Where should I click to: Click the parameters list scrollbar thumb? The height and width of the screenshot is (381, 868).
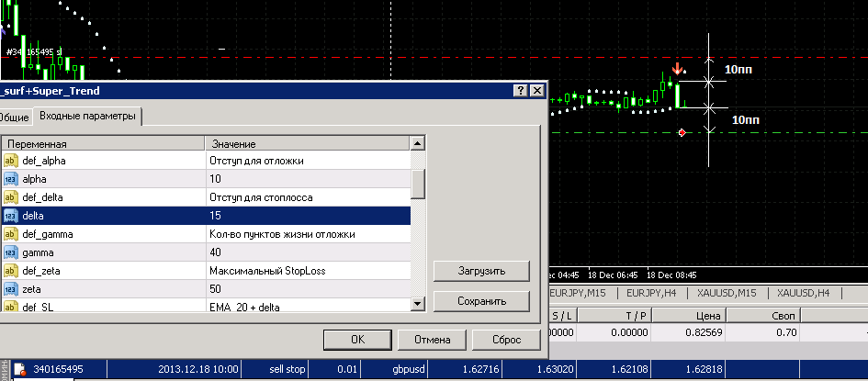pyautogui.click(x=418, y=185)
